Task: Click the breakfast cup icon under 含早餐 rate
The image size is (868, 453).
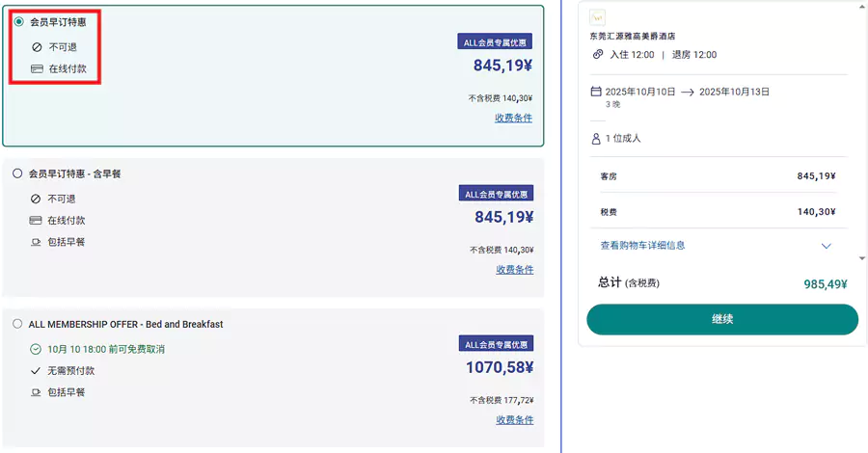Action: coord(36,242)
